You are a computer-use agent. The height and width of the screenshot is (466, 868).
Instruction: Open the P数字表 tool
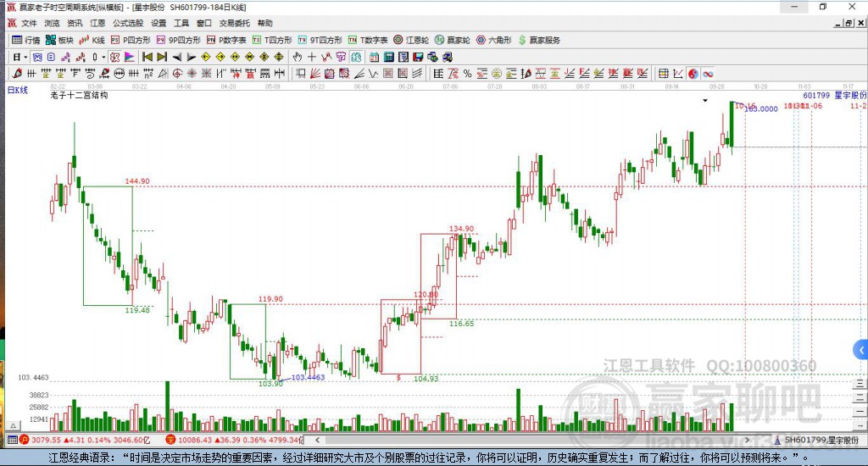click(226, 40)
